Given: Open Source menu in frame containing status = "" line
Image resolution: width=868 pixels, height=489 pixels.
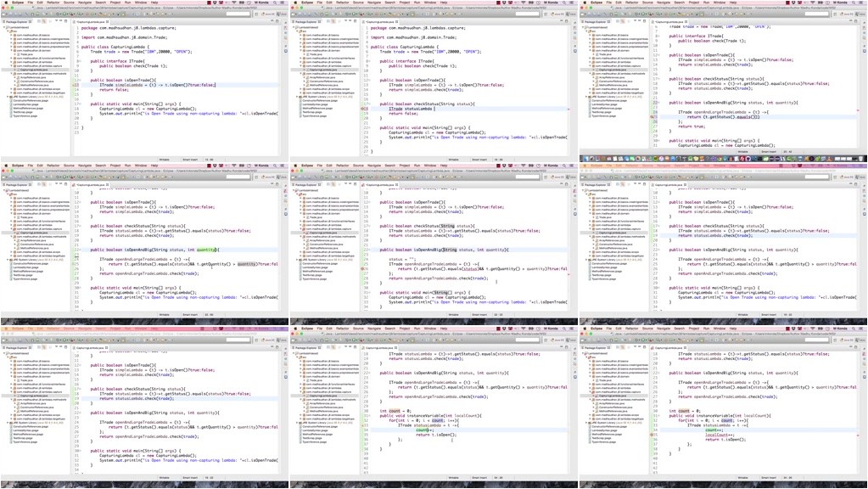Looking at the screenshot, I should (358, 165).
